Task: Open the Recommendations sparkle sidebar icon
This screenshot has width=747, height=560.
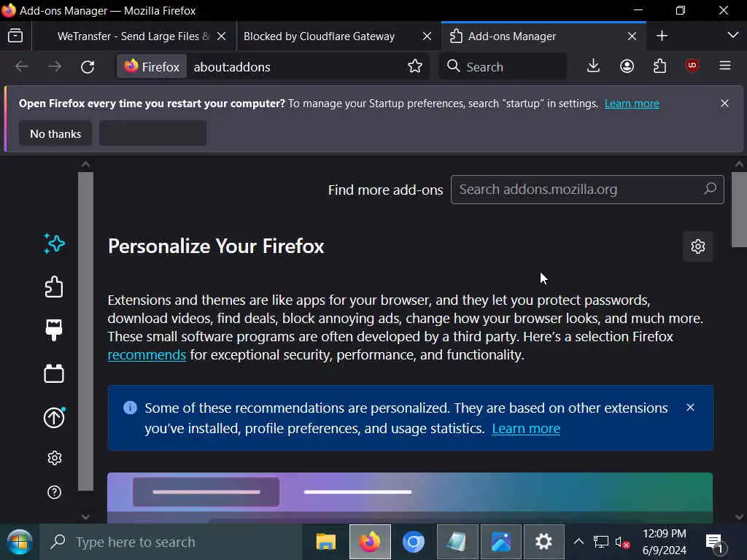Action: 54,244
